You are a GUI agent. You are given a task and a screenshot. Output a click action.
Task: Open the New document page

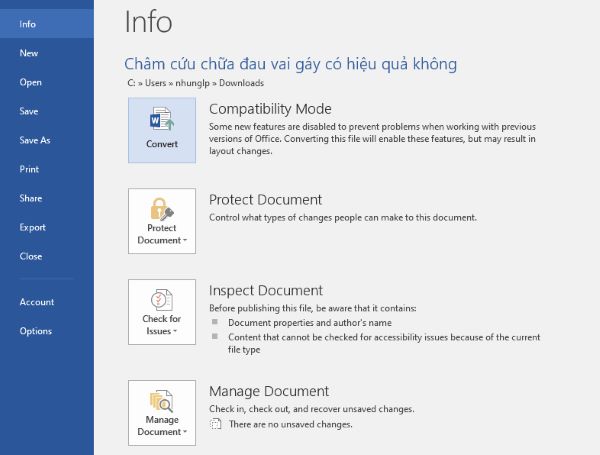[29, 53]
